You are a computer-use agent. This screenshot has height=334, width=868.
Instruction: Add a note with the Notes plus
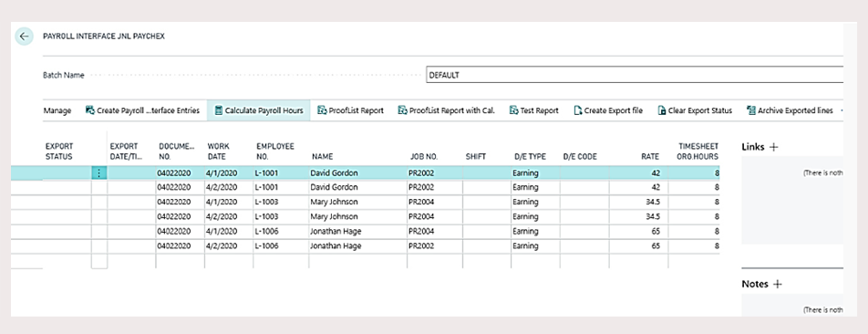[x=777, y=284]
